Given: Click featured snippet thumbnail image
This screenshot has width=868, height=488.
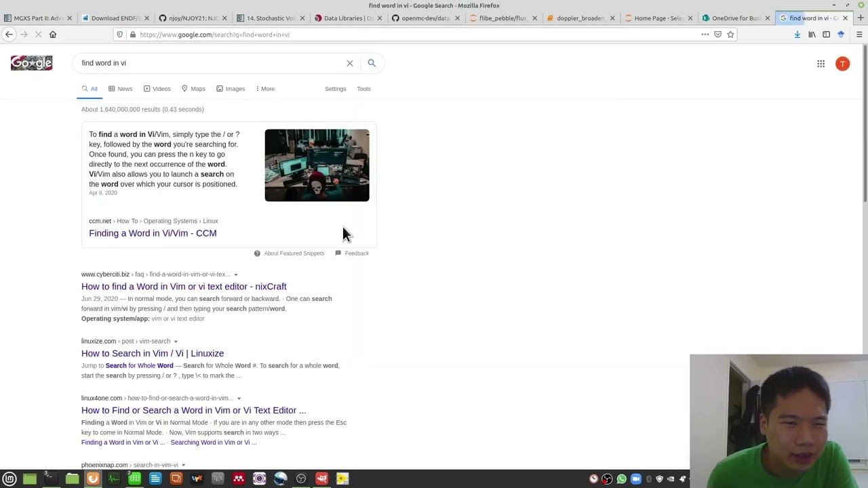Looking at the screenshot, I should click(317, 165).
